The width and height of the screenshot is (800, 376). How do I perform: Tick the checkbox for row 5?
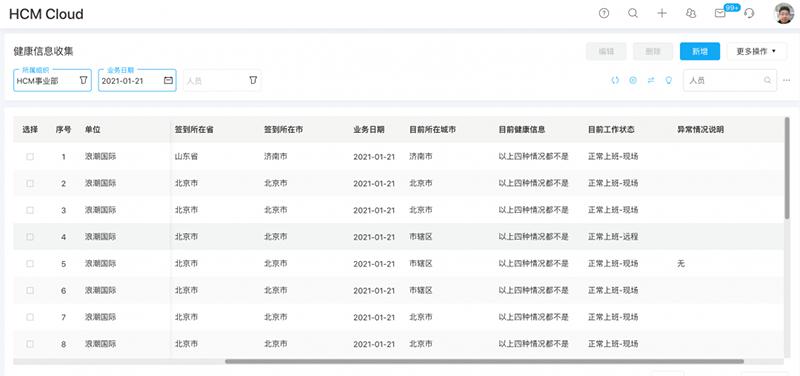[30, 264]
